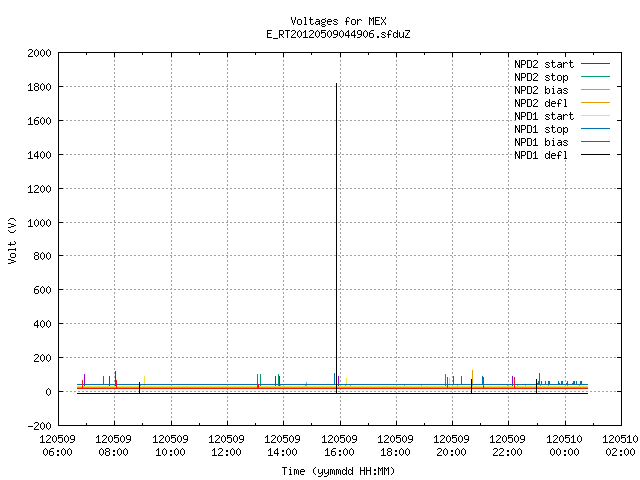
Task: Click the 2000 tick on the voltage axis
Action: pos(40,53)
